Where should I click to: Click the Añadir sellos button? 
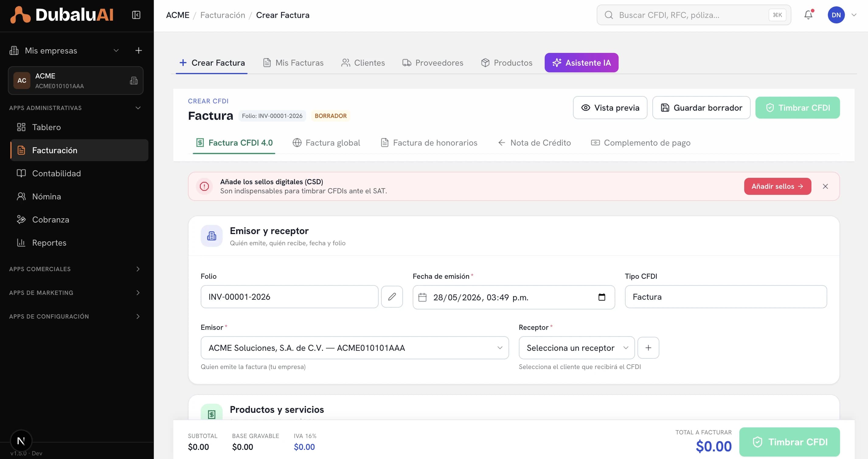(777, 186)
